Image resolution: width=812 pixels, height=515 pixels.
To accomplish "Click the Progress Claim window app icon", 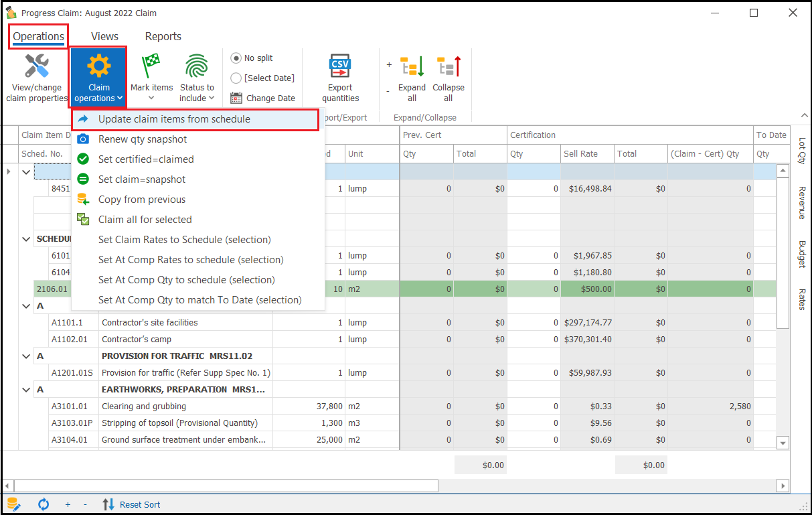I will coord(11,13).
